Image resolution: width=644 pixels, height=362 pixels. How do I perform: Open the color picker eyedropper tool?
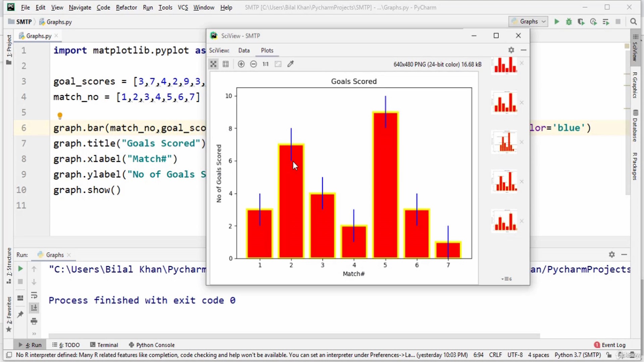pyautogui.click(x=290, y=64)
